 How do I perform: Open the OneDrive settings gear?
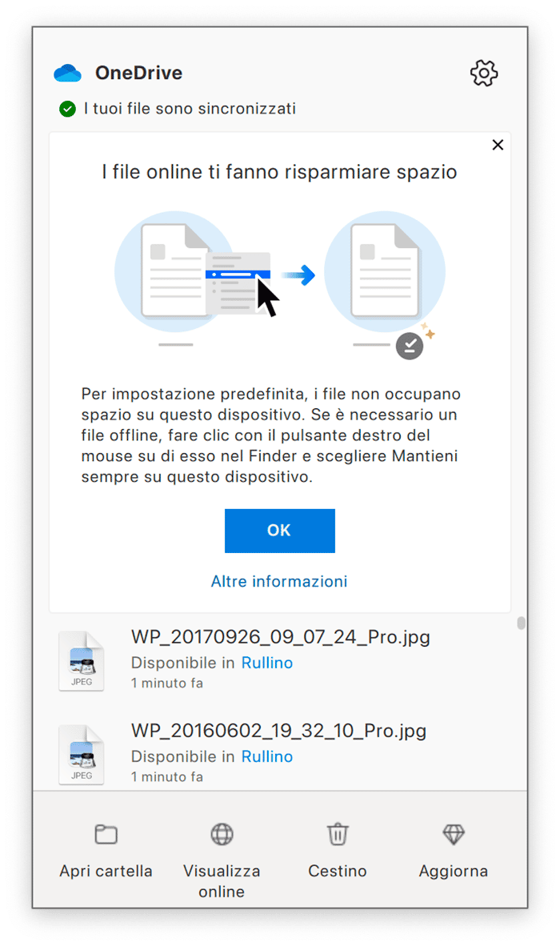(483, 73)
